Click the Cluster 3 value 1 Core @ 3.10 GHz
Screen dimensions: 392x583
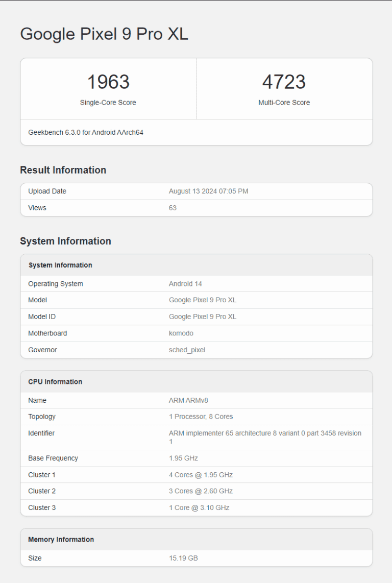pyautogui.click(x=199, y=507)
